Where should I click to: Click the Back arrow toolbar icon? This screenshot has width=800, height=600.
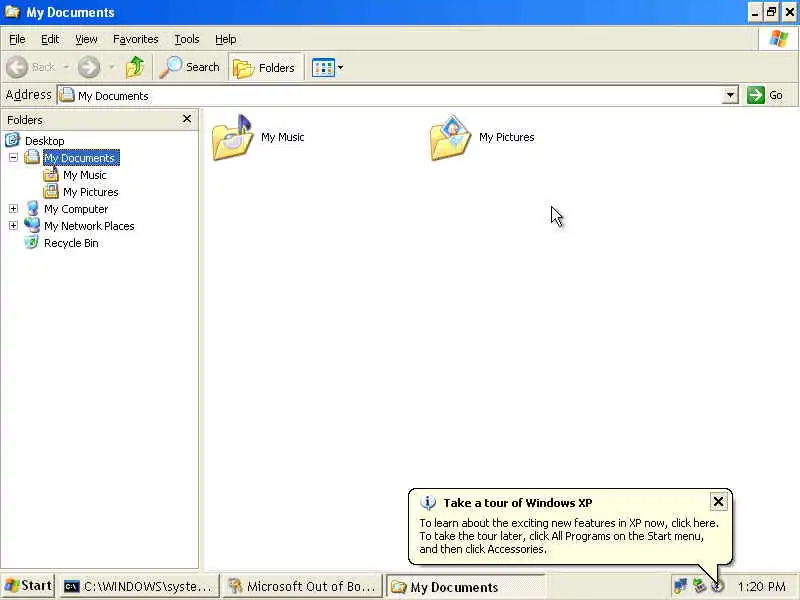pyautogui.click(x=17, y=67)
